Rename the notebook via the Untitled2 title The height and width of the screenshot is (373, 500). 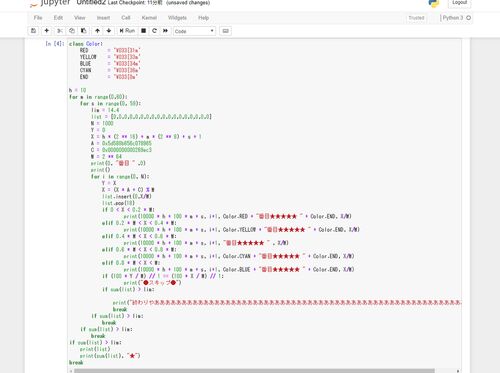tap(91, 3)
